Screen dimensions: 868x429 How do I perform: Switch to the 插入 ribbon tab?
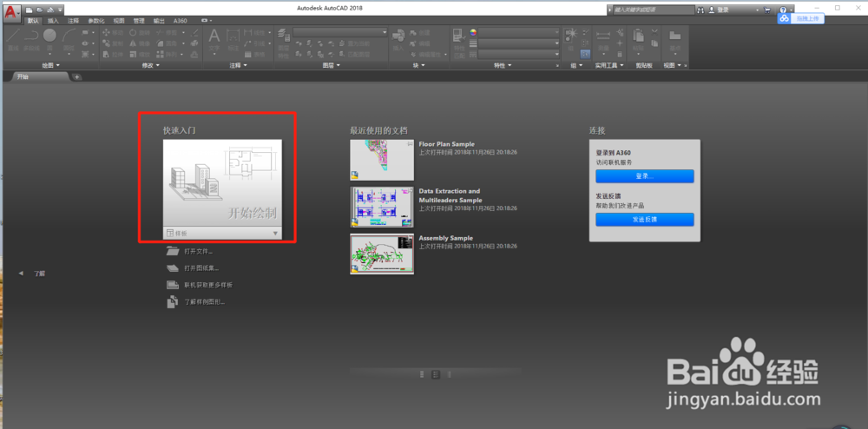[x=53, y=21]
